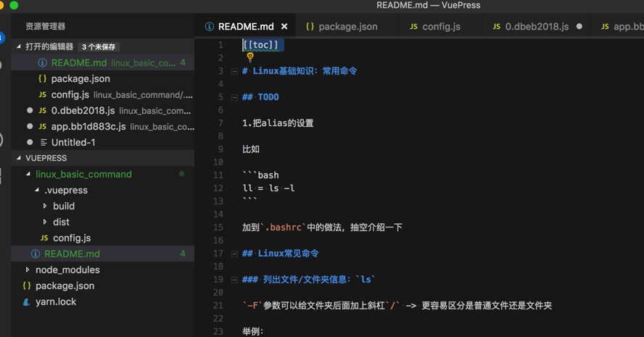Click the '比如' line at line 9
The height and width of the screenshot is (337, 644).
click(x=250, y=149)
